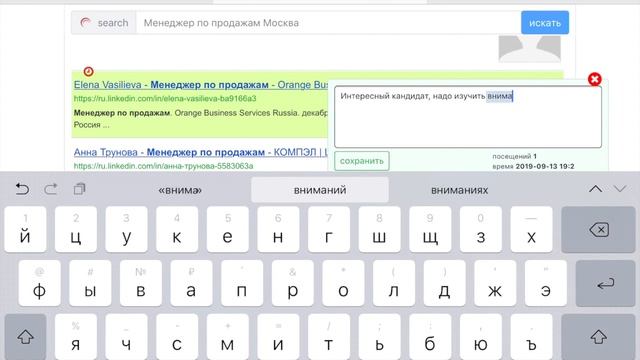Screen dimensions: 640x360
Task: Tap the х key
Action: [x=531, y=230]
